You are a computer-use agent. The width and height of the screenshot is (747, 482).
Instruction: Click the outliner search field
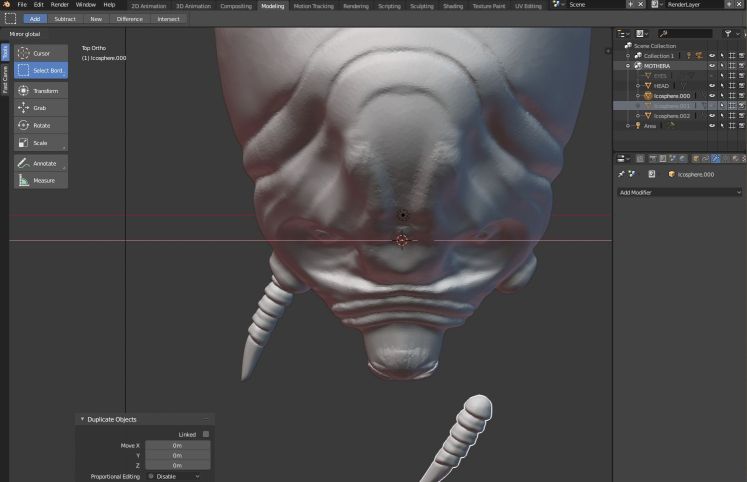click(x=685, y=33)
